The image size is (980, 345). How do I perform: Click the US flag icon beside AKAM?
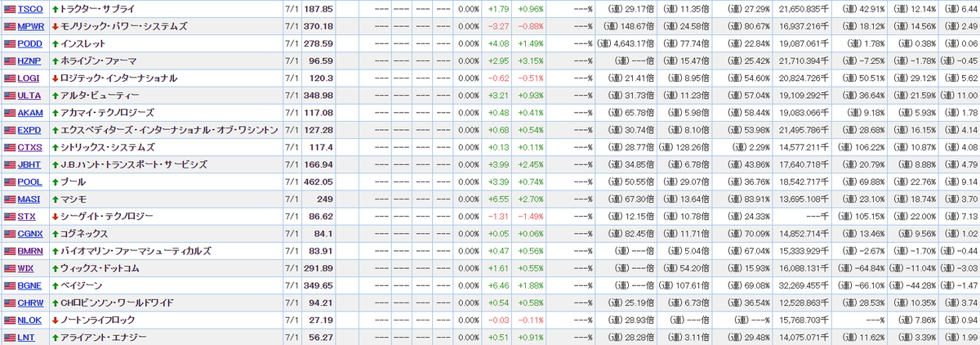[10, 113]
